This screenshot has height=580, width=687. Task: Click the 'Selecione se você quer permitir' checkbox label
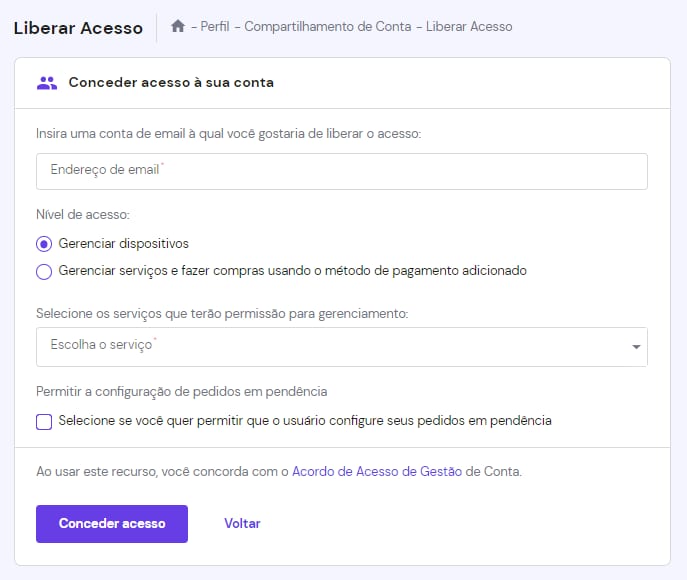pos(305,421)
